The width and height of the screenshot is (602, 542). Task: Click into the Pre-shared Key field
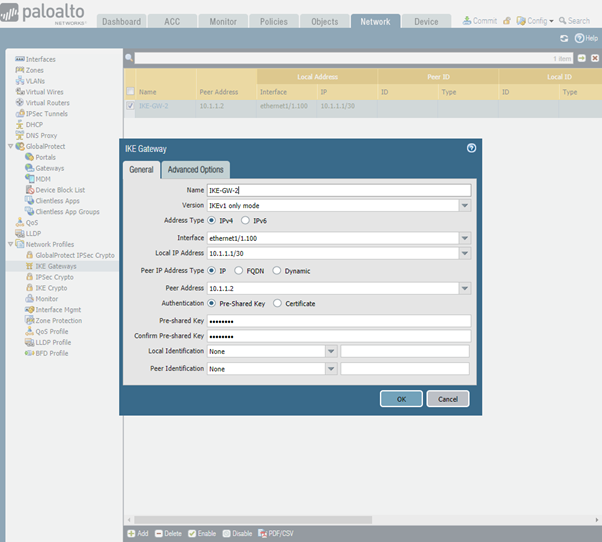point(338,320)
